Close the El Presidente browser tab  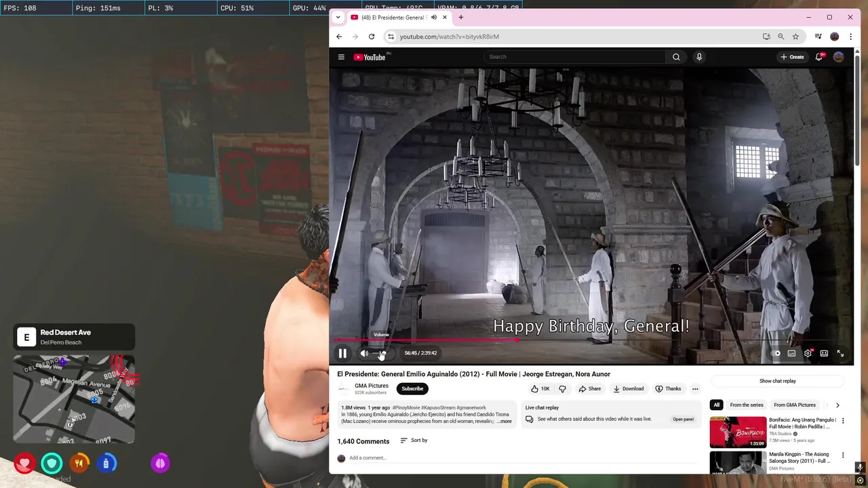[445, 17]
